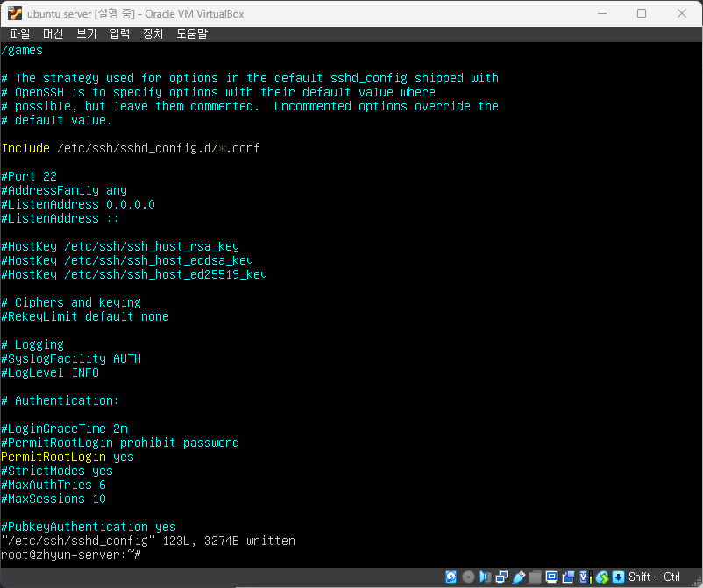Screen dimensions: 703x588
Task: Click the '123L, 3274B written' status message
Action: click(229, 541)
